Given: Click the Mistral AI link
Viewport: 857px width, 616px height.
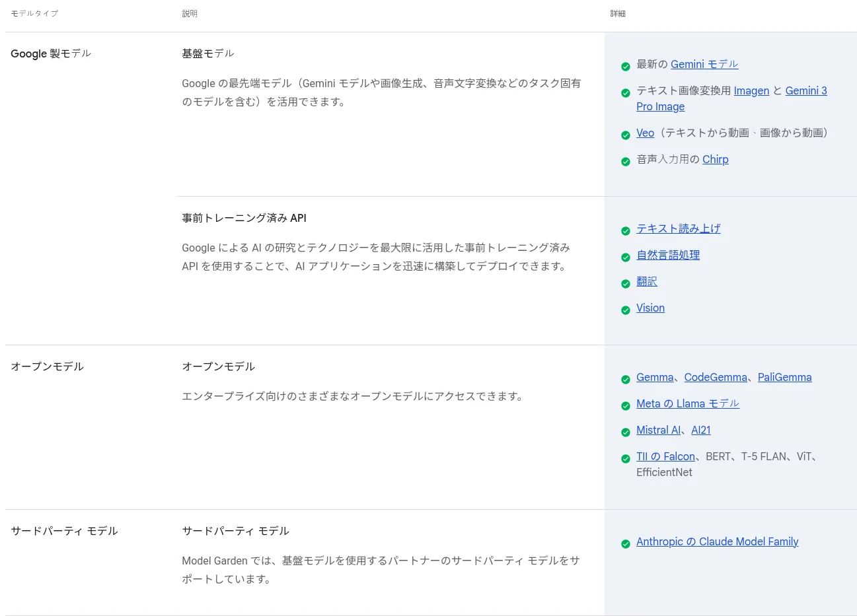Looking at the screenshot, I should [x=658, y=430].
